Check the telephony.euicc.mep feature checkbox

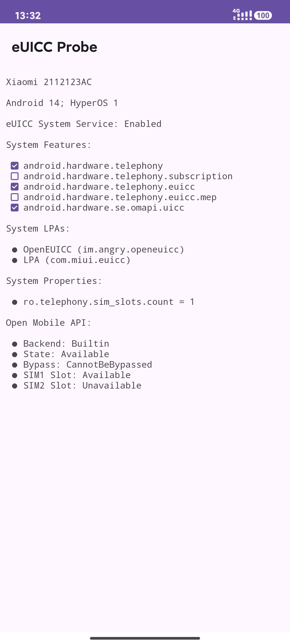15,197
